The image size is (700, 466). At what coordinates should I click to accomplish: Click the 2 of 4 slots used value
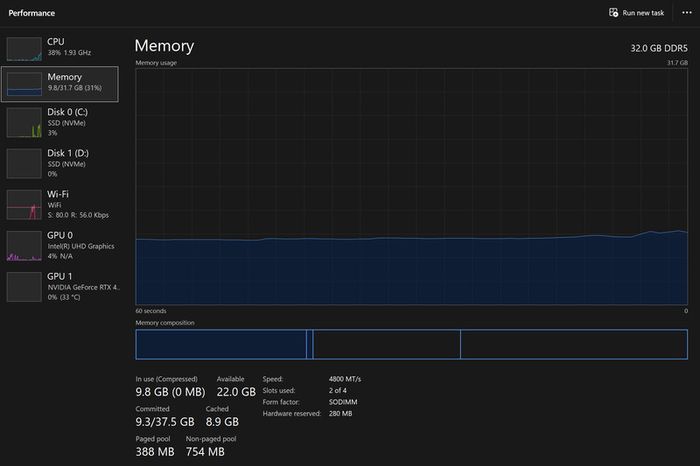coord(338,391)
